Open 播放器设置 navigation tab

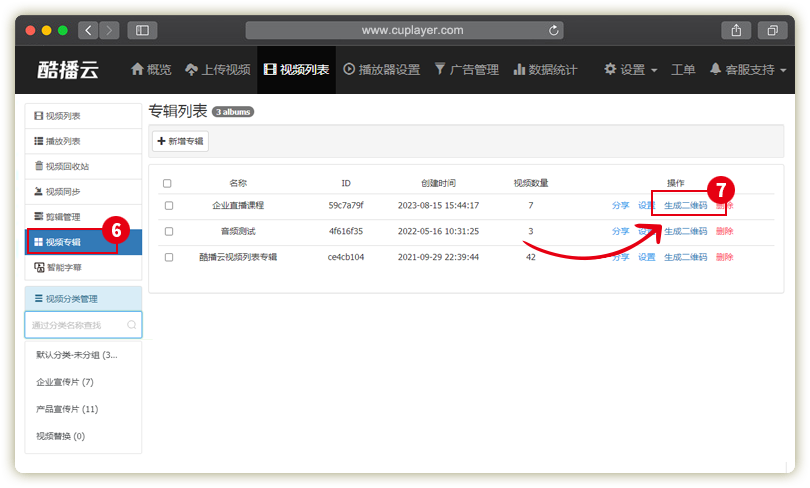pyautogui.click(x=382, y=70)
